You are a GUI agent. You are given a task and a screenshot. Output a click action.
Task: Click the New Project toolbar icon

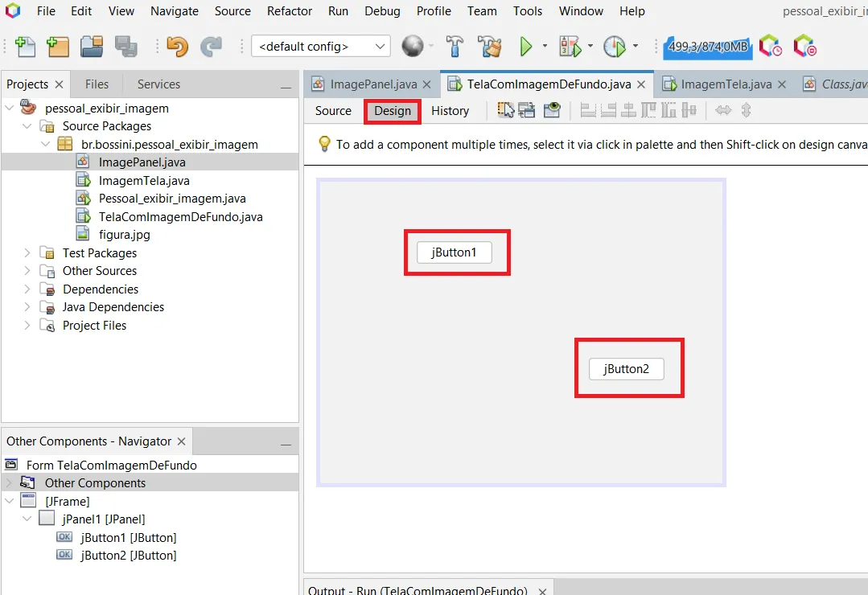pyautogui.click(x=58, y=47)
